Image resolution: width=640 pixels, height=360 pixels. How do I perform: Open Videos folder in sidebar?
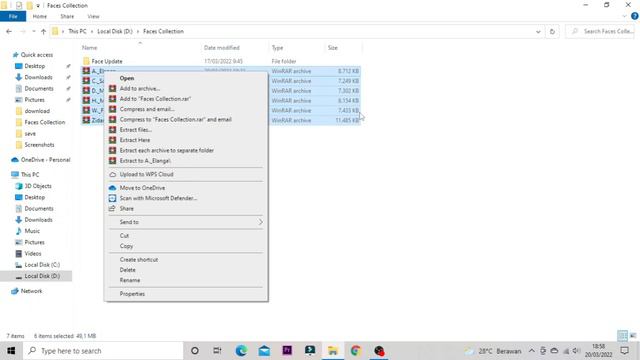[x=33, y=253]
